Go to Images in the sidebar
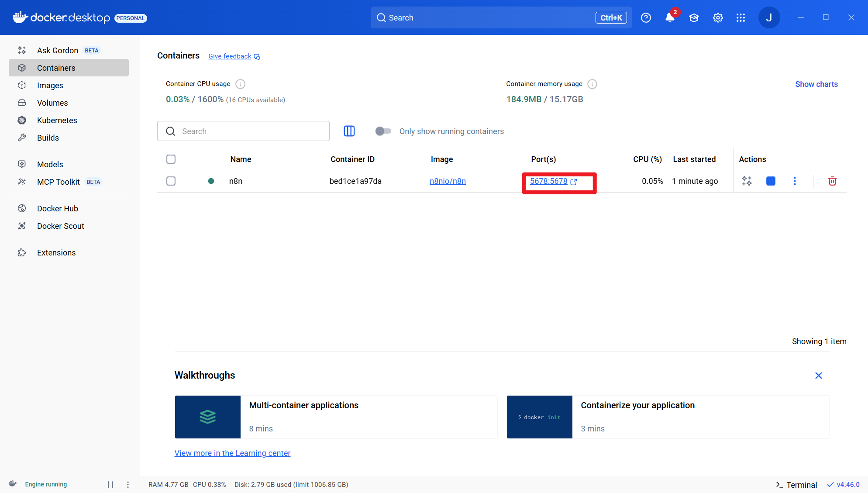The image size is (868, 493). 50,86
